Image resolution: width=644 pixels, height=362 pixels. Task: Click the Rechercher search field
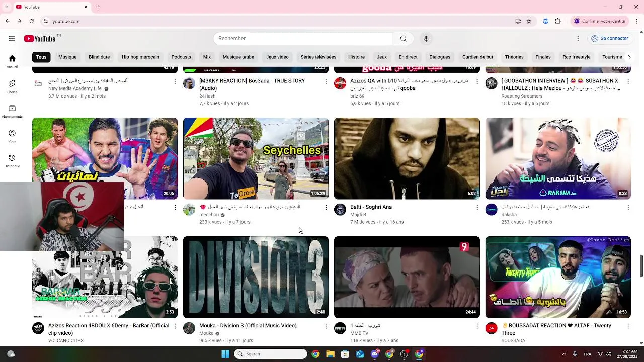tap(303, 39)
